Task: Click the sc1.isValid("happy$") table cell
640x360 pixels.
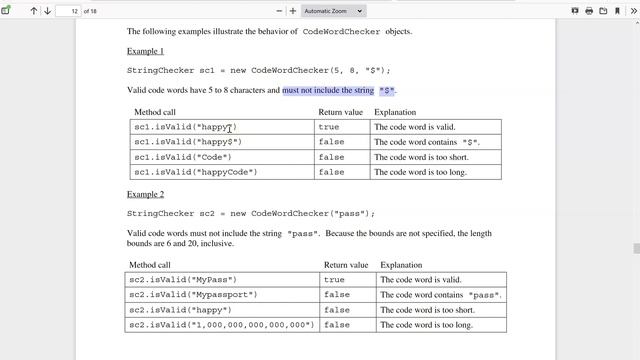Action: tap(222, 142)
